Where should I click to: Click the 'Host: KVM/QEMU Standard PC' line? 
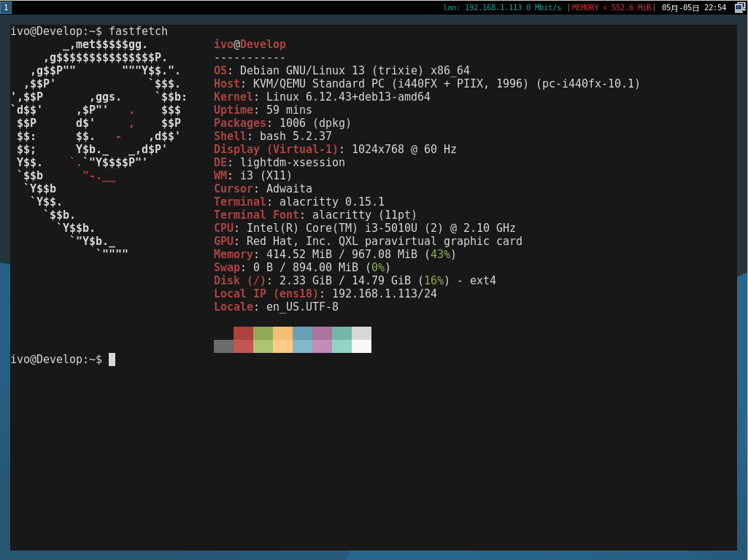pos(427,84)
